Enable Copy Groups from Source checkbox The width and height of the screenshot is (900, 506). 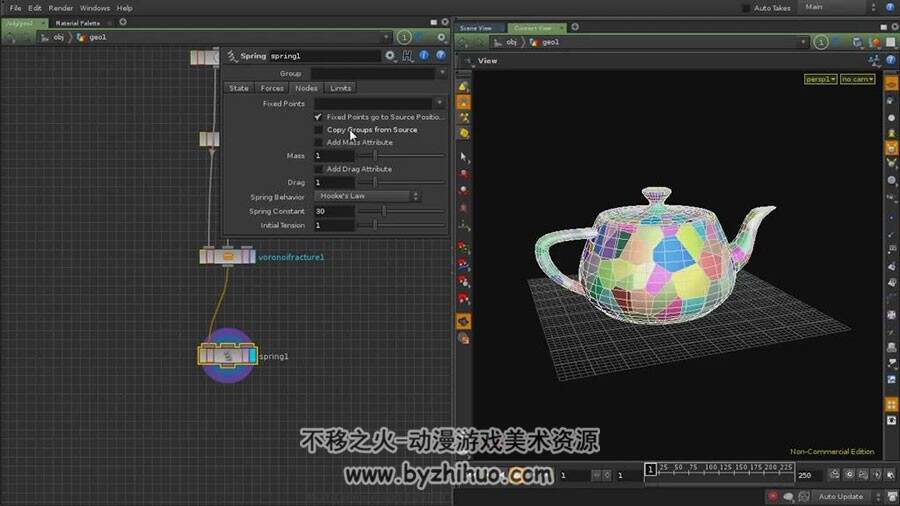point(318,130)
